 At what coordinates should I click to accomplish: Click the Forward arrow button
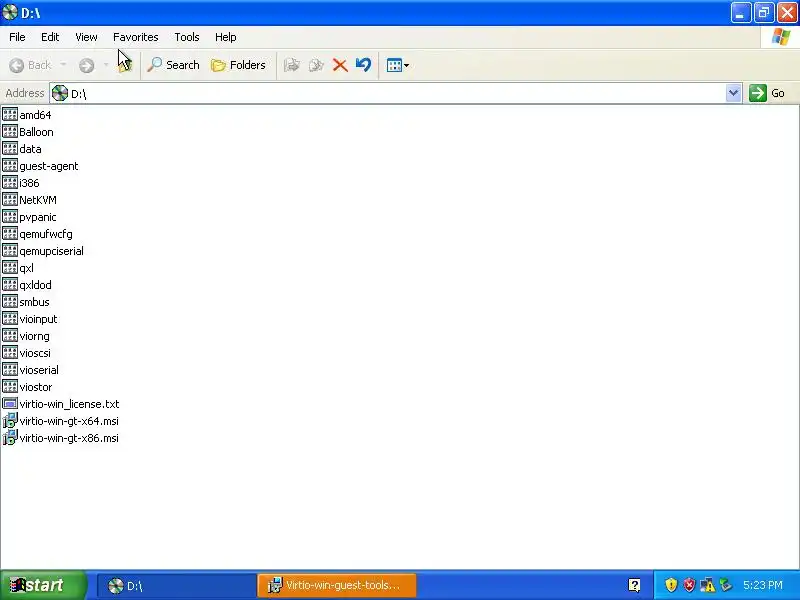point(86,65)
